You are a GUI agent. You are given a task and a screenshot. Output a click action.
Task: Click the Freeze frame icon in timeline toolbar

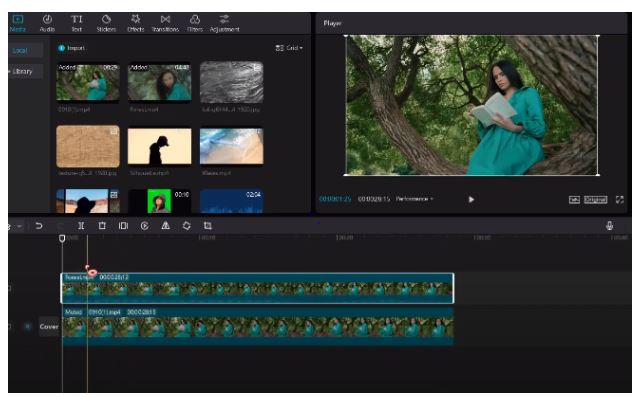tap(123, 226)
